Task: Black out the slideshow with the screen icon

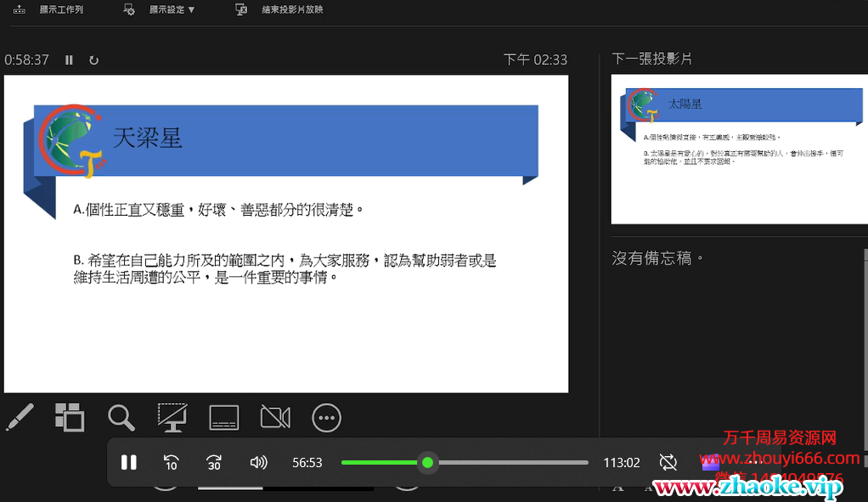Action: 172,417
